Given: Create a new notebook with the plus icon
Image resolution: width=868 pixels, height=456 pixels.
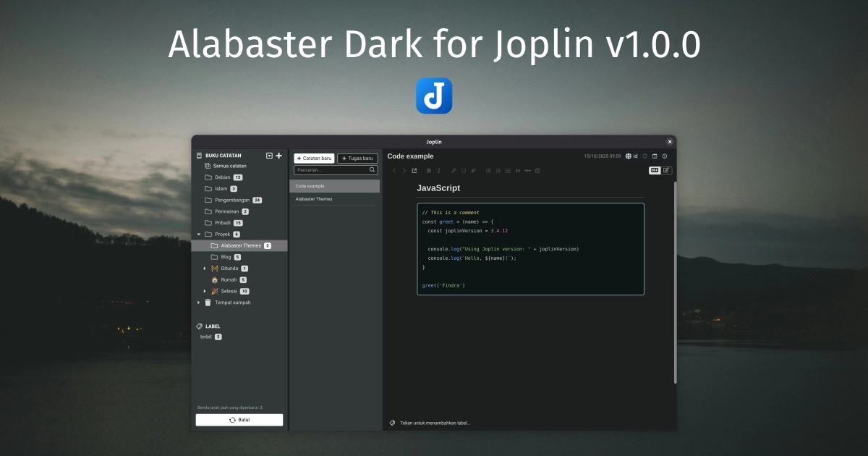Looking at the screenshot, I should pyautogui.click(x=279, y=155).
